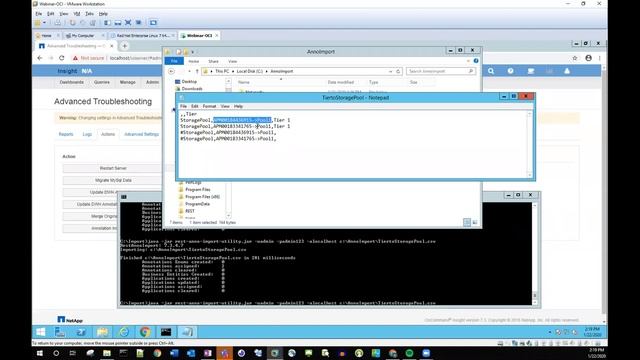Click the Insight user profile icon

click(x=567, y=71)
